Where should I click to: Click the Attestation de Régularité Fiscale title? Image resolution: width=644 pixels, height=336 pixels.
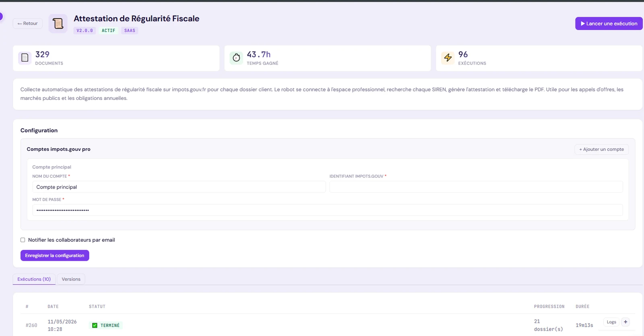pos(136,19)
